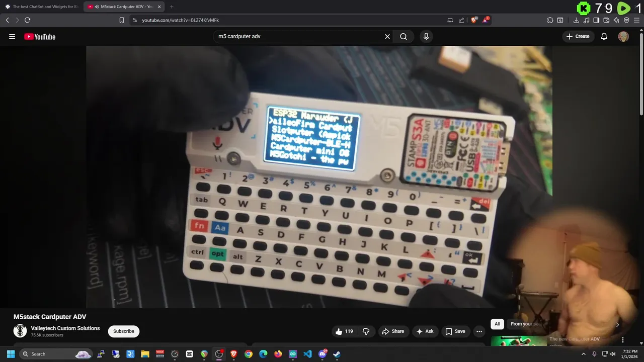Open OBS Studio from the taskbar

pyautogui.click(x=219, y=354)
